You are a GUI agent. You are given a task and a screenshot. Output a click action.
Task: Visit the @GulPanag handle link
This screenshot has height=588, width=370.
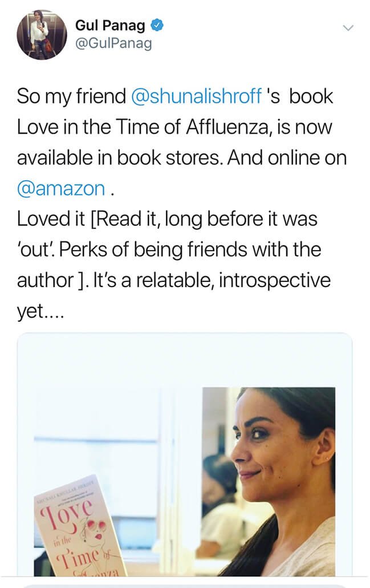pos(113,44)
